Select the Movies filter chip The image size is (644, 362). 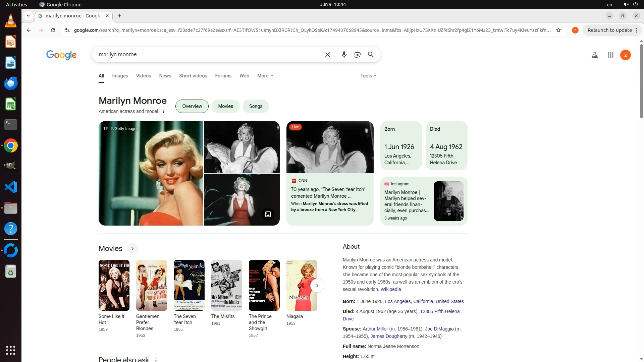click(225, 106)
